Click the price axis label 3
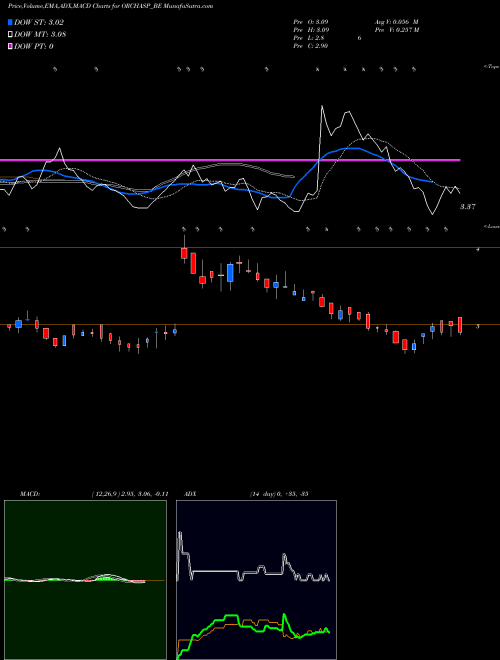Image resolution: width=500 pixels, height=660 pixels. [x=477, y=326]
